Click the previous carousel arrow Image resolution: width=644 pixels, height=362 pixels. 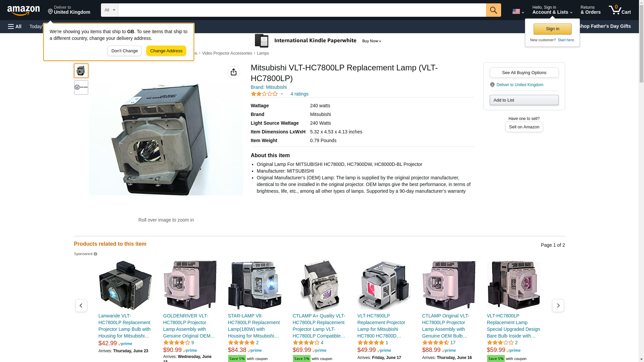pos(81,305)
